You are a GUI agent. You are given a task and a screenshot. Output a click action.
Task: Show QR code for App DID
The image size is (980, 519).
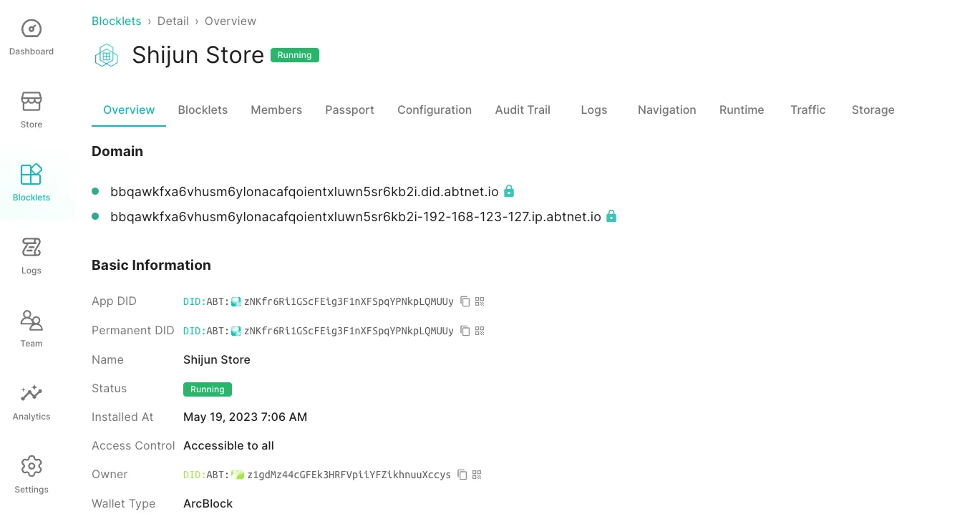[480, 301]
